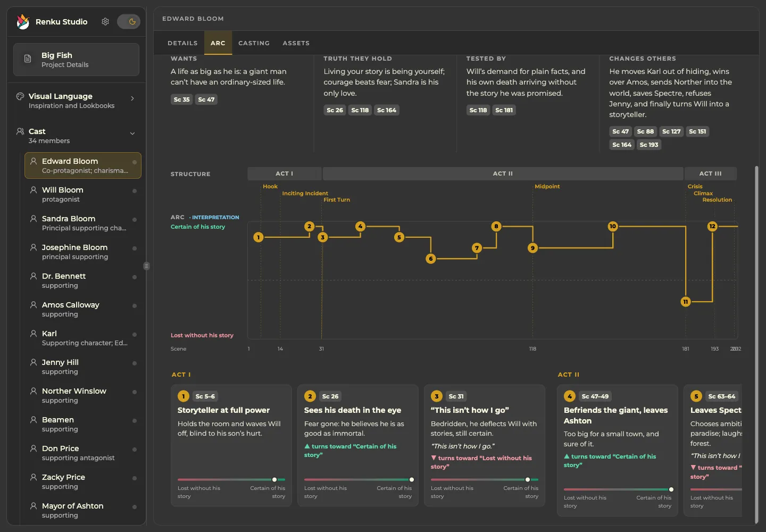Click the Dr. Bennett person icon
This screenshot has width=766, height=532.
34,276
